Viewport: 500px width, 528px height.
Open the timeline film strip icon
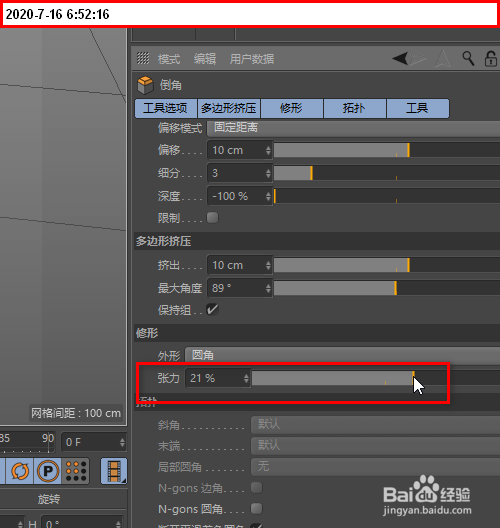pyautogui.click(x=114, y=471)
